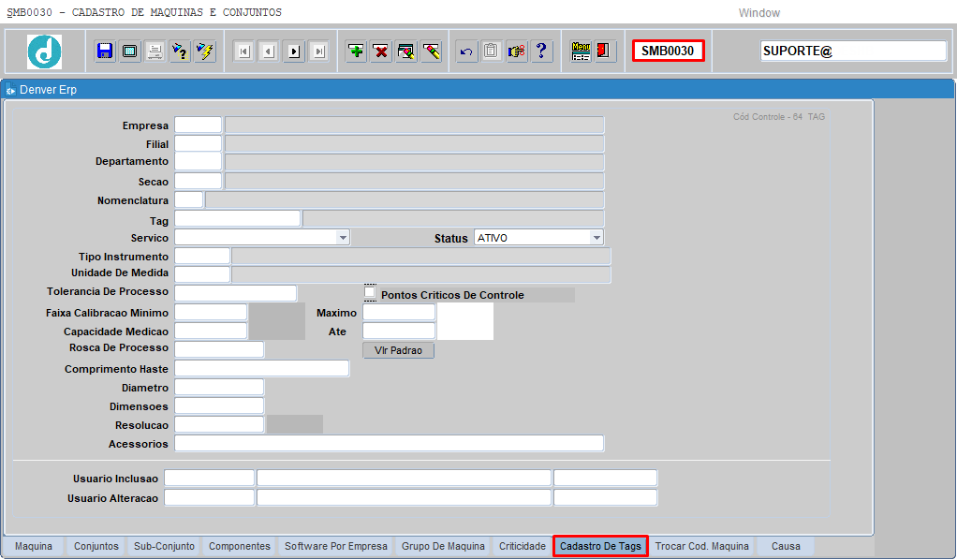Click the undo arrow icon
Image resolution: width=957 pixels, height=560 pixels.
[x=466, y=52]
